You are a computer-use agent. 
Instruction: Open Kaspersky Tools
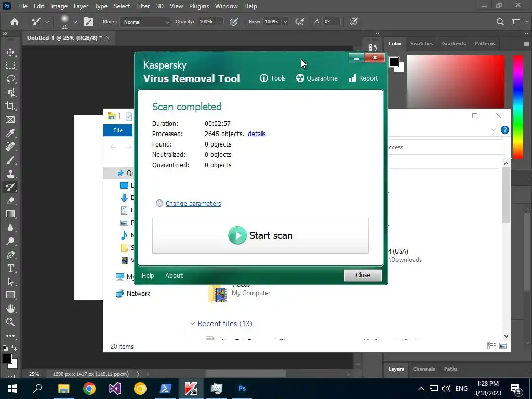coord(272,78)
